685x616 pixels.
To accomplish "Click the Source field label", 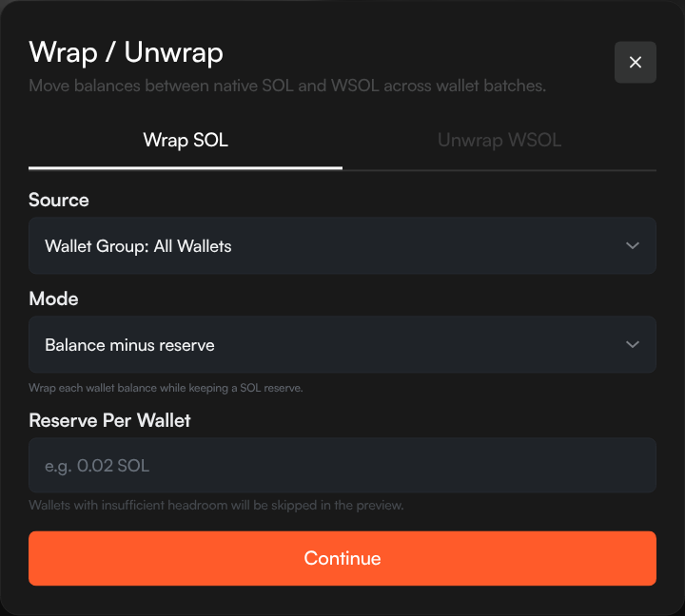I will tap(59, 201).
